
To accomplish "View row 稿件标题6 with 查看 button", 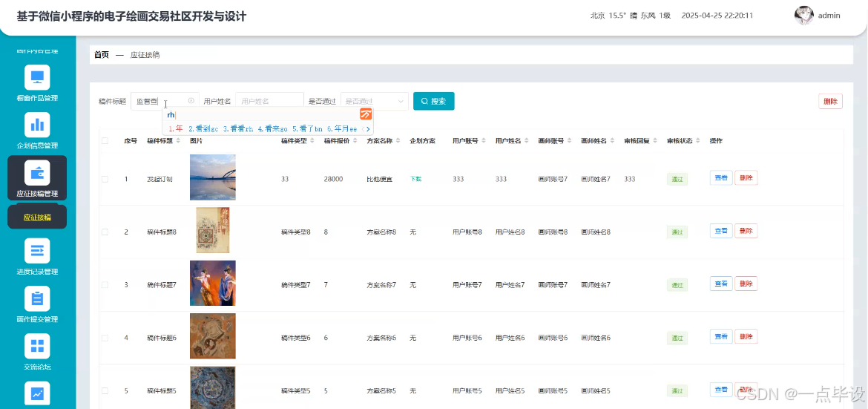I will point(721,336).
